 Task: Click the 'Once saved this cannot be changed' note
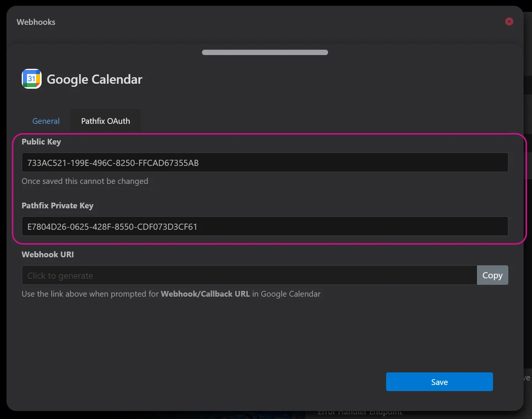(x=85, y=181)
